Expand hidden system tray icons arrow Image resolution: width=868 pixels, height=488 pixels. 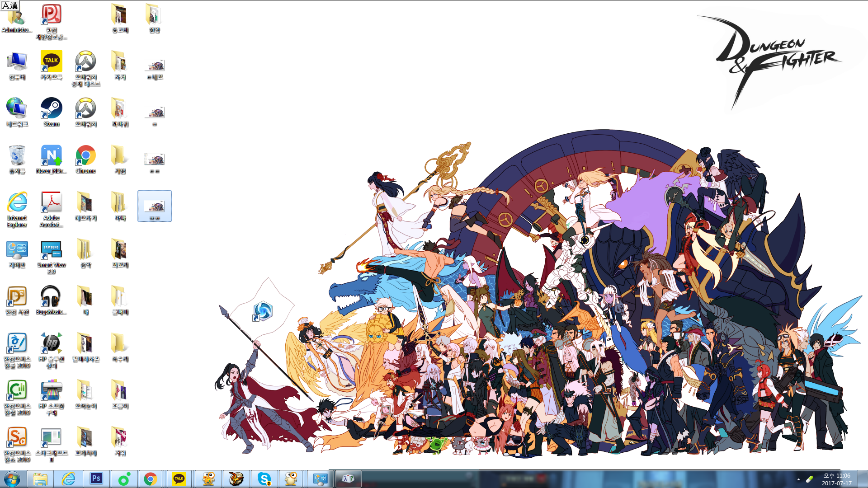click(798, 479)
